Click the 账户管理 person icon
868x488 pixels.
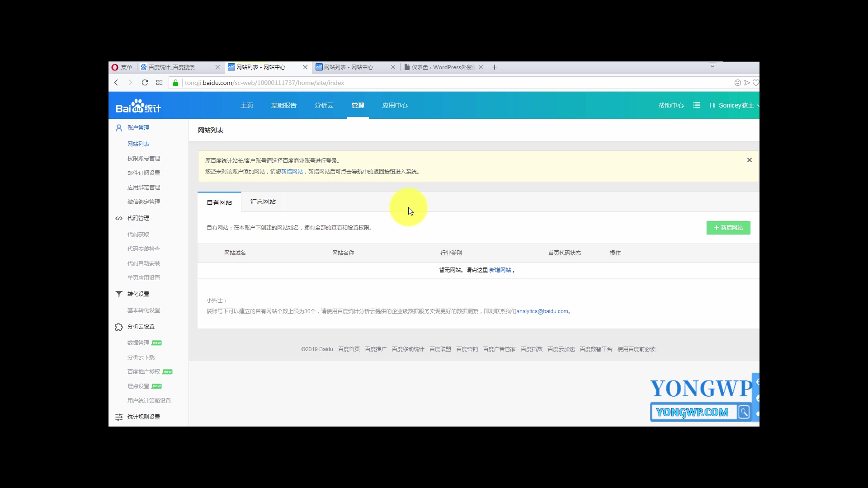click(119, 128)
